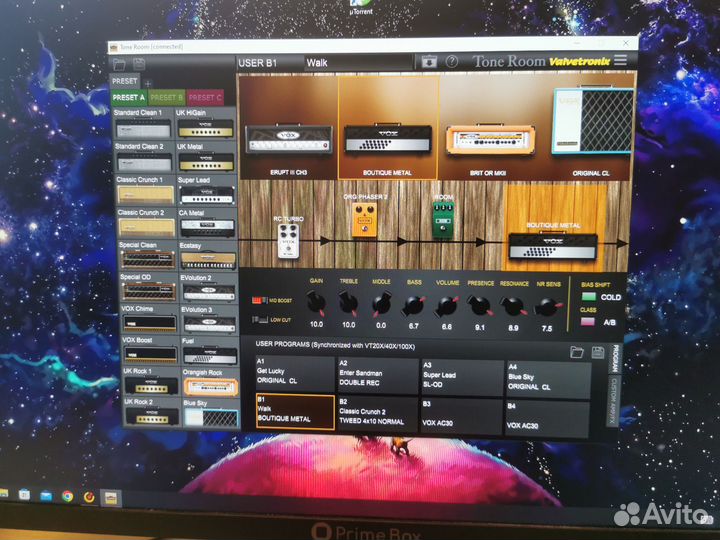
Task: Select Org Phaser 2 pedal
Action: point(365,220)
